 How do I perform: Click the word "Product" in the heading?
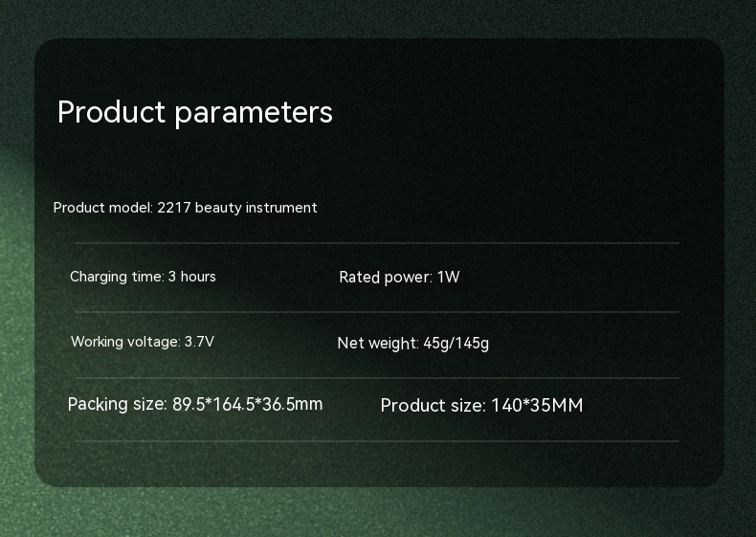click(x=112, y=112)
